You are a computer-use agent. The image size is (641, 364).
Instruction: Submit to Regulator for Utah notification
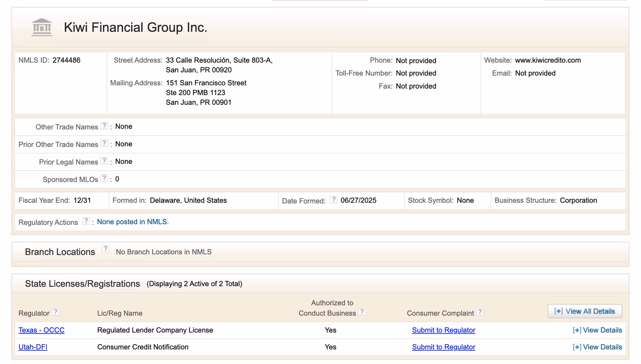[443, 347]
